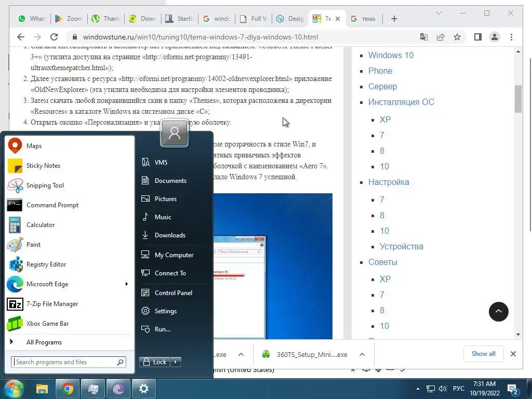Open the tab search chevron
532x399 pixels.
[x=438, y=13]
